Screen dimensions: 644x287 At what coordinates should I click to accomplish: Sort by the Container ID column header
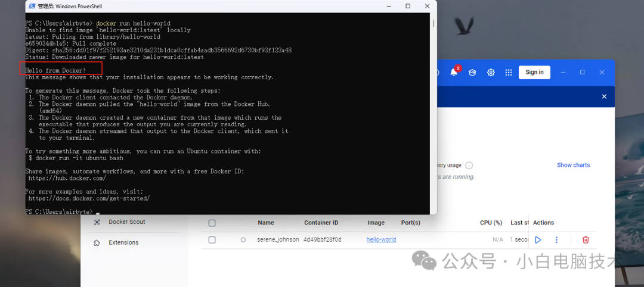click(321, 223)
